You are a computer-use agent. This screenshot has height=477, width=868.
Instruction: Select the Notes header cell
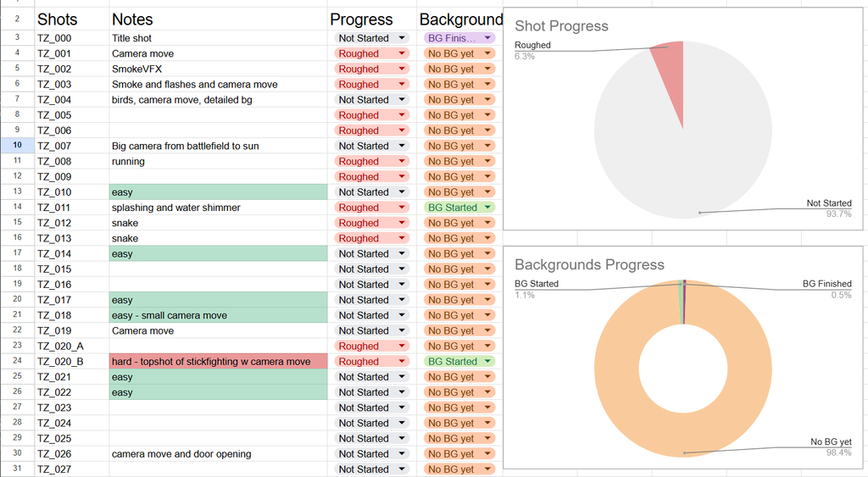[x=218, y=19]
